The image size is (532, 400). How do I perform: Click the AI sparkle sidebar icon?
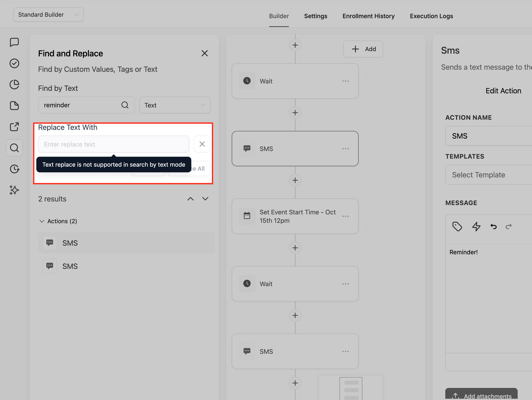[14, 190]
